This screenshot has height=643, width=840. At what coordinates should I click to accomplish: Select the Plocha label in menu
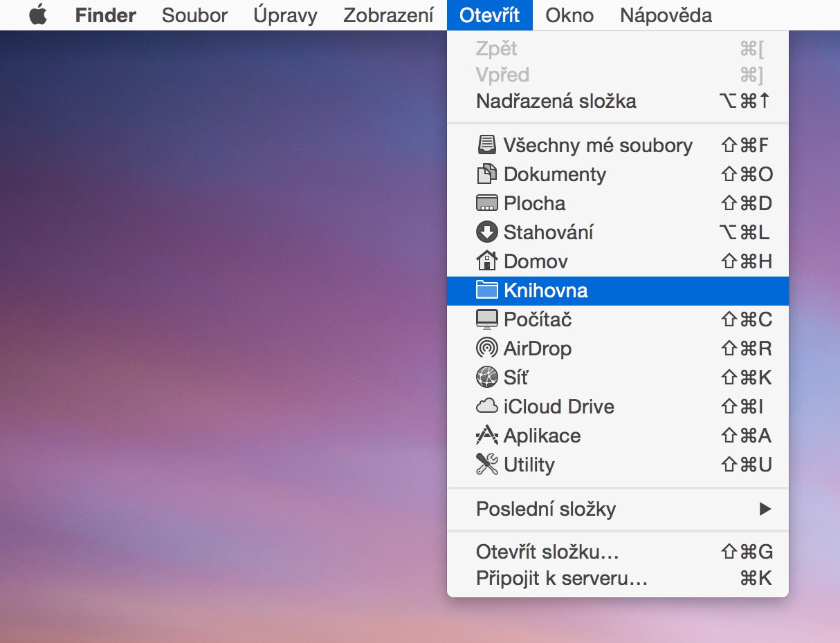(535, 203)
